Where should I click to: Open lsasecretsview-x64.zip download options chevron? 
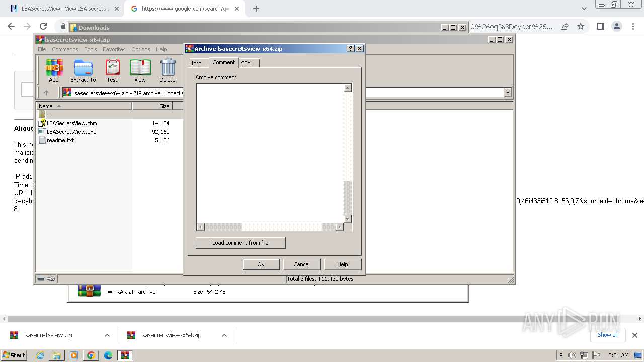point(224,335)
